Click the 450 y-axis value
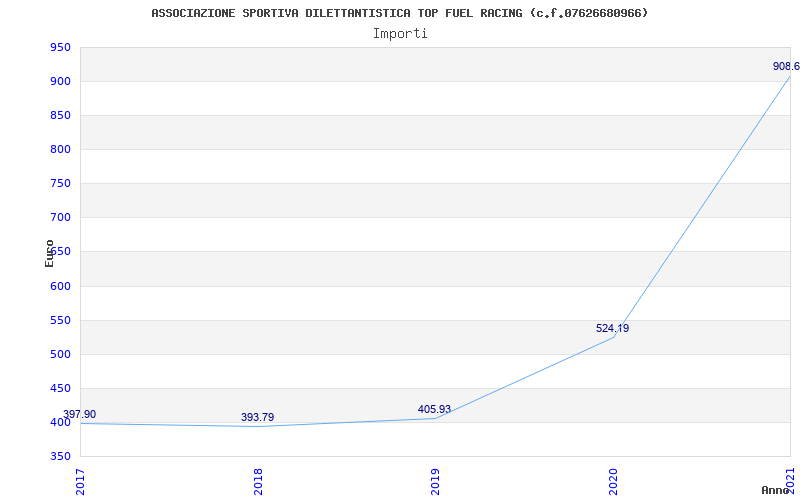This screenshot has height=500, width=800. [x=60, y=388]
